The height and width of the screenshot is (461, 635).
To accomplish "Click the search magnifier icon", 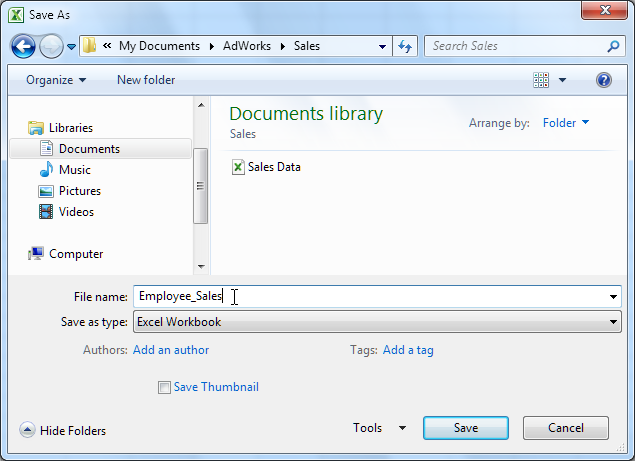I will (x=613, y=46).
